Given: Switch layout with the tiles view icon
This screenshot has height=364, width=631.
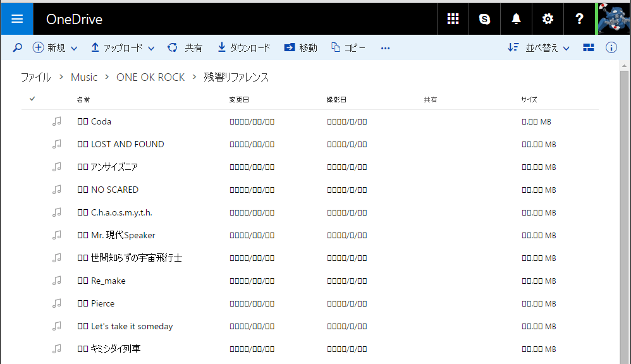Looking at the screenshot, I should click(x=588, y=47).
